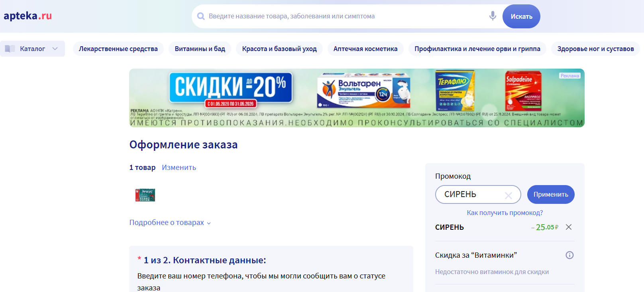
Task: Click the – 25.05 ₽ discount amount
Action: click(x=545, y=227)
